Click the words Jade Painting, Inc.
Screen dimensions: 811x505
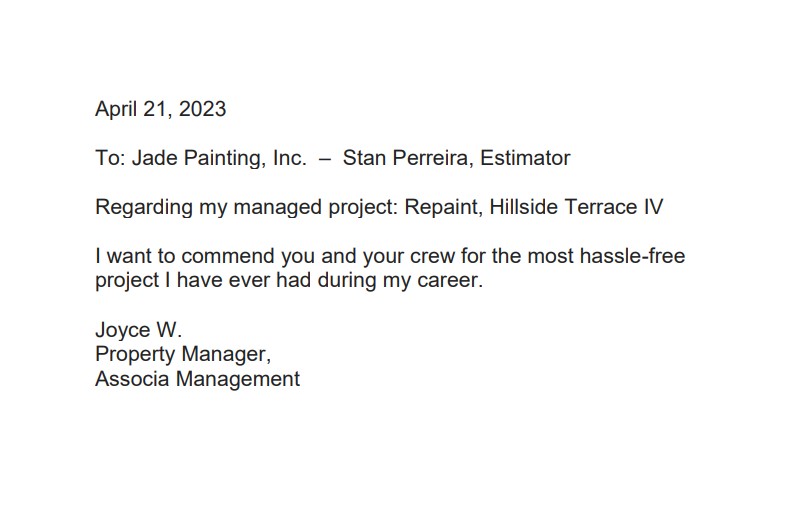click(219, 158)
